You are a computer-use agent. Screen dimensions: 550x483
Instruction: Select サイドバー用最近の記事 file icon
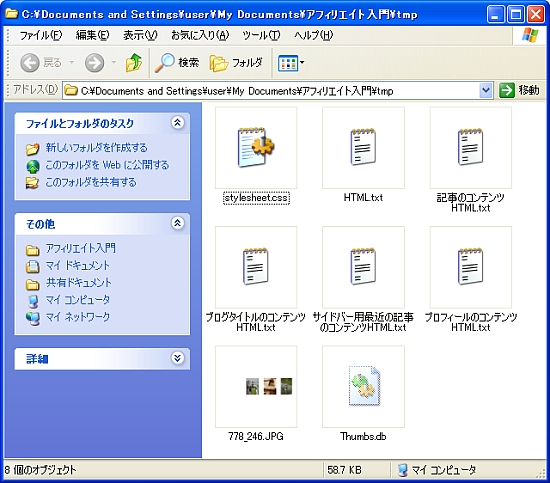pyautogui.click(x=363, y=267)
